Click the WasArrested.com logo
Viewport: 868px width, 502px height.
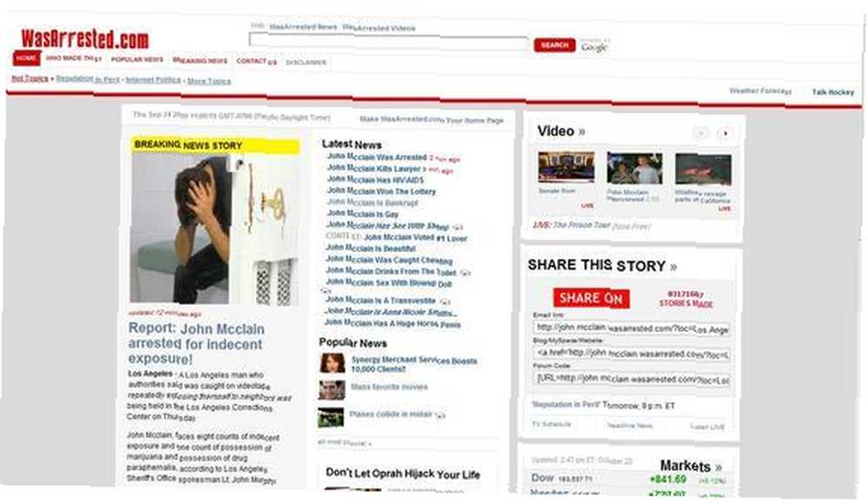85,39
